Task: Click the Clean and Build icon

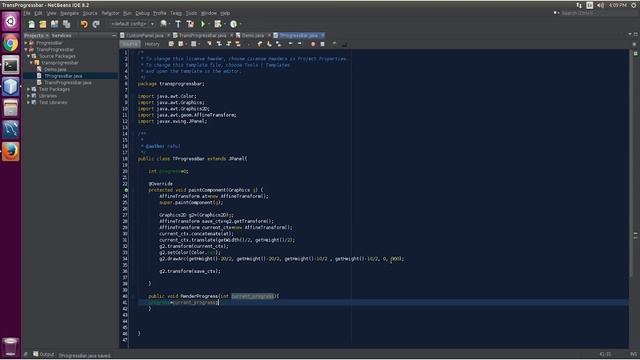Action: coord(190,24)
